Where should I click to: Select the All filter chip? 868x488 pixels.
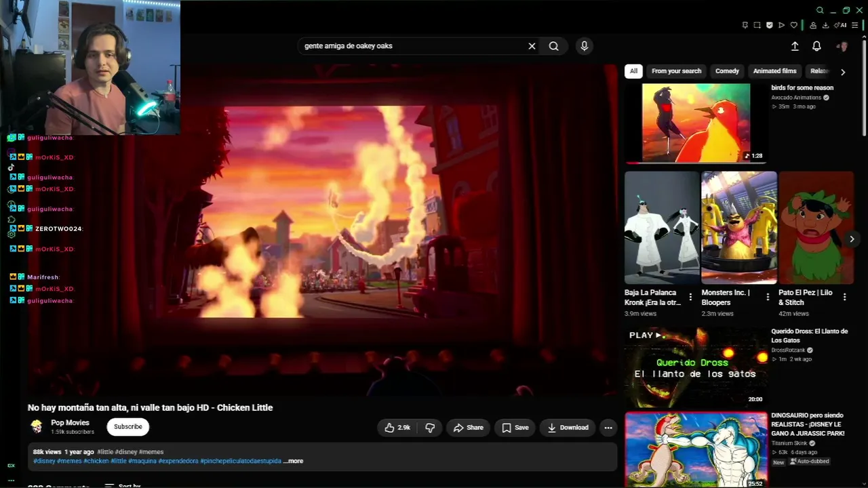click(x=633, y=71)
